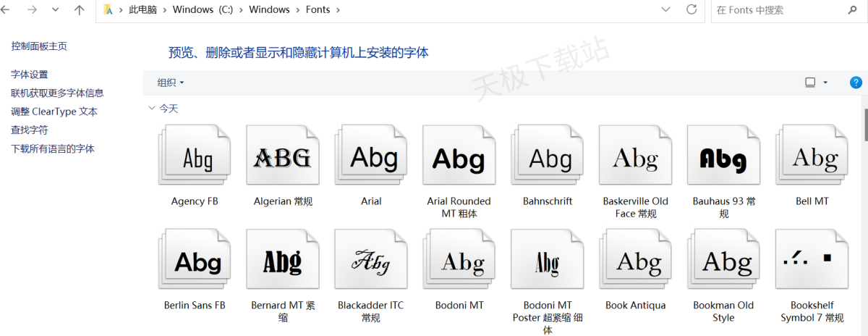Click the 此电脑 breadcrumb segment

pos(141,10)
